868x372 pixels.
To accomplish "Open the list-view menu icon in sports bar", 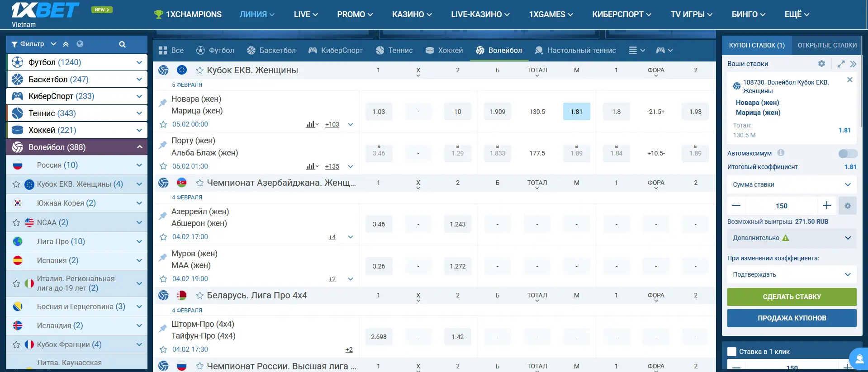I will click(637, 51).
